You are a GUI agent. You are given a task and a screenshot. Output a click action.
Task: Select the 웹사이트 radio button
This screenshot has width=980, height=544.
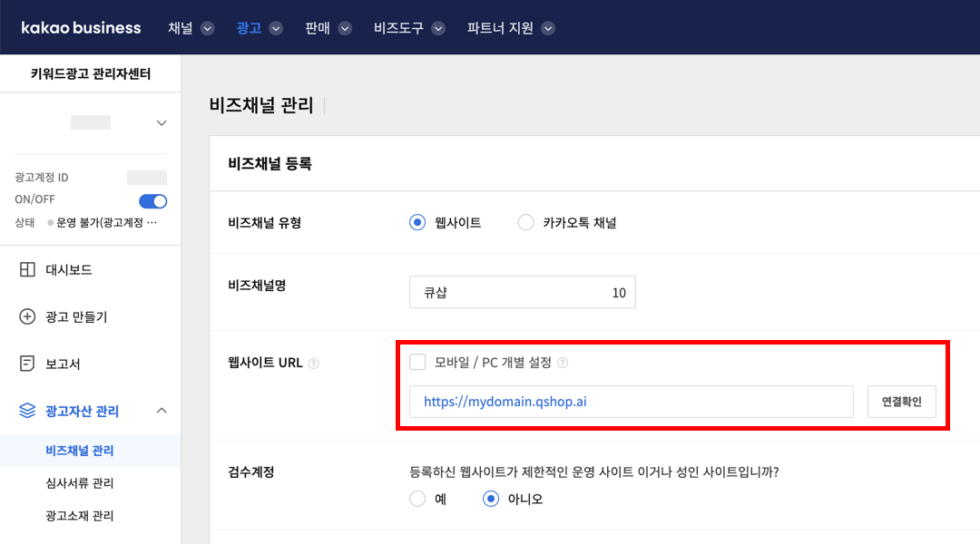[417, 222]
